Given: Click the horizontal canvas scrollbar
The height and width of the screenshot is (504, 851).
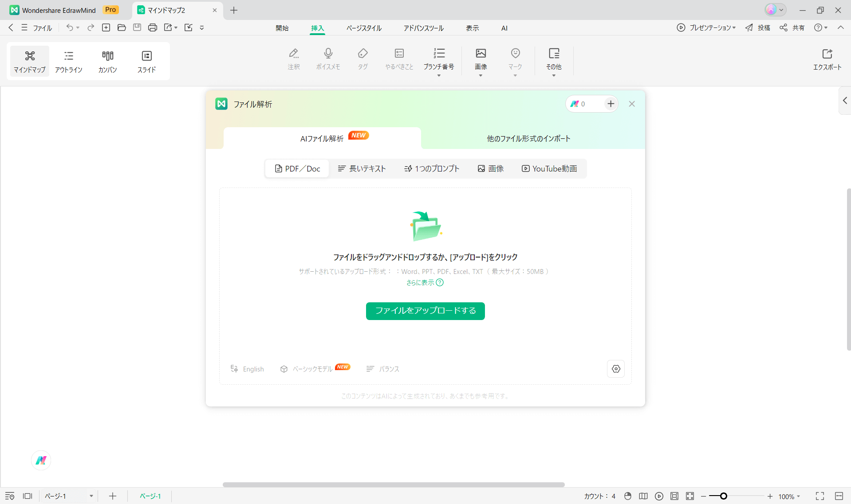Looking at the screenshot, I should pyautogui.click(x=394, y=484).
